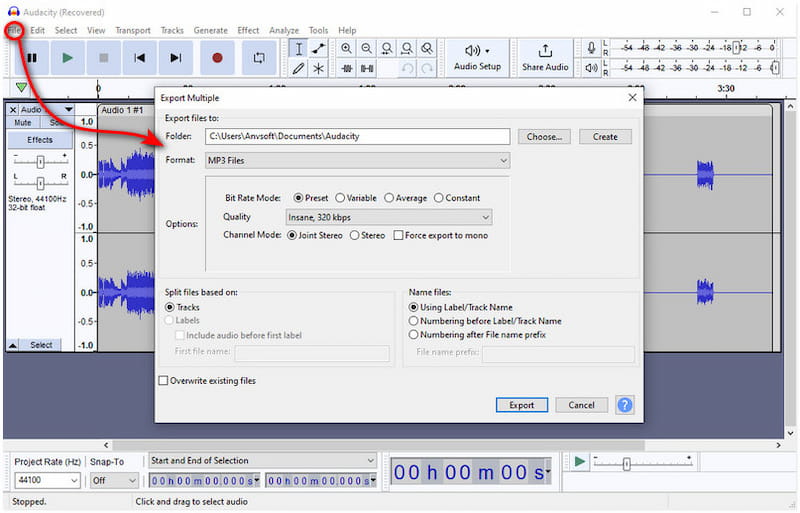Open the Format MP3 Files dropdown
The image size is (800, 513).
pyautogui.click(x=358, y=160)
